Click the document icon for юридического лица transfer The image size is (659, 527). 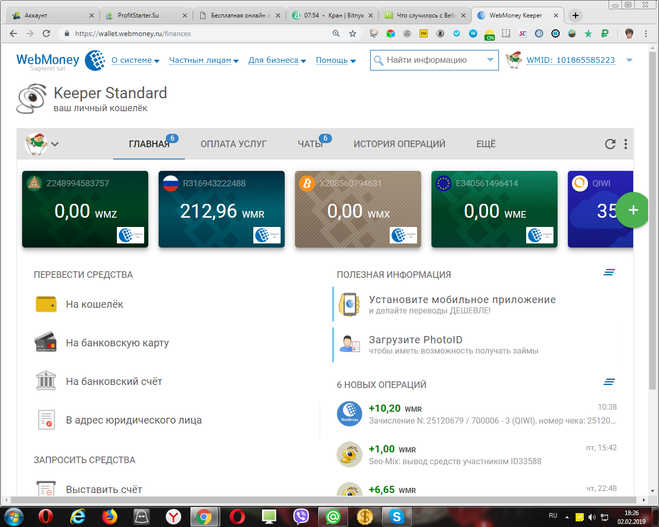[x=45, y=420]
